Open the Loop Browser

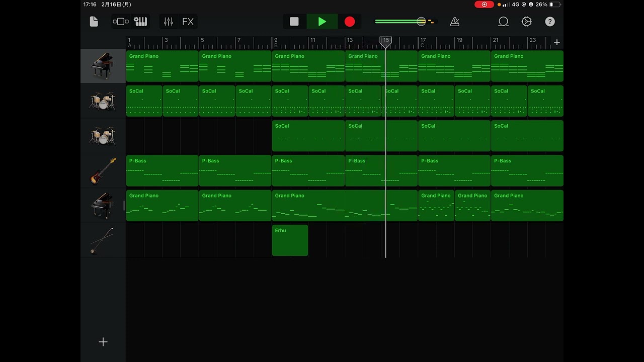click(x=503, y=22)
